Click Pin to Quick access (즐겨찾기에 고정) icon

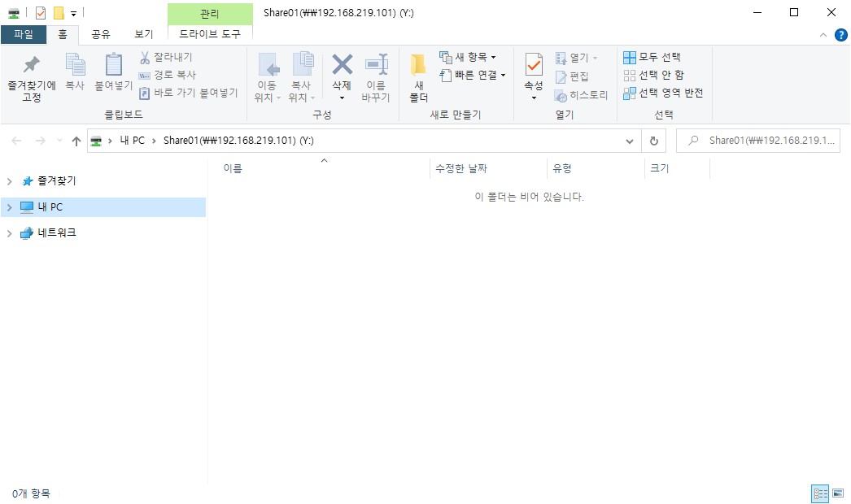pos(32,65)
